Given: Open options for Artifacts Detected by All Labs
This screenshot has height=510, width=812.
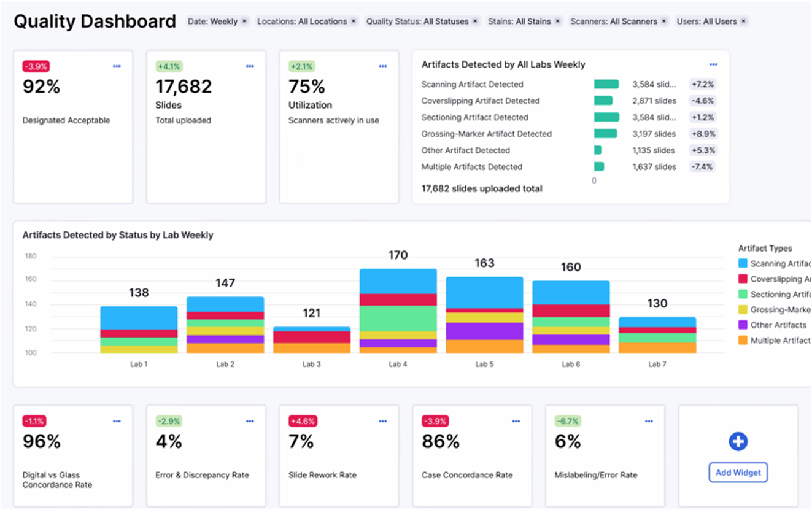Looking at the screenshot, I should pos(713,64).
